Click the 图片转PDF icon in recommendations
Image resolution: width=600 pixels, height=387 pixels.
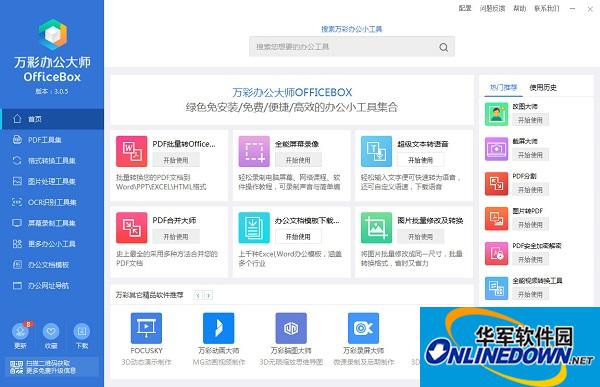[496, 219]
